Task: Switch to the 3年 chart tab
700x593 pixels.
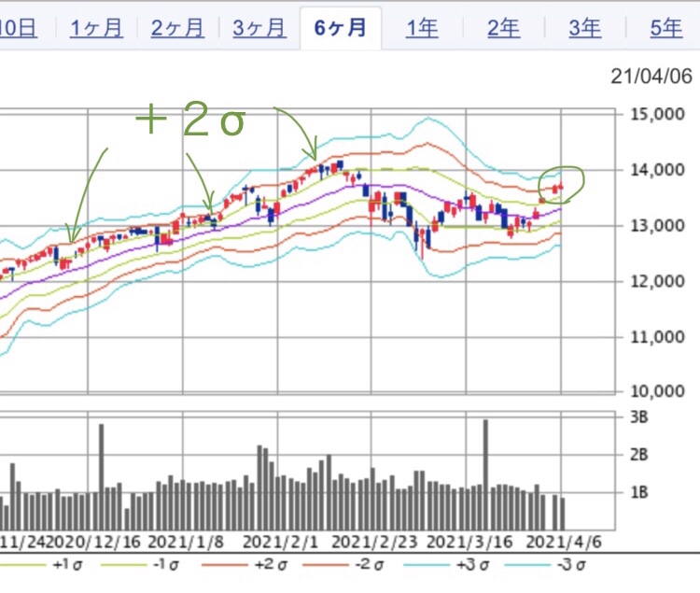Action: coord(585,28)
